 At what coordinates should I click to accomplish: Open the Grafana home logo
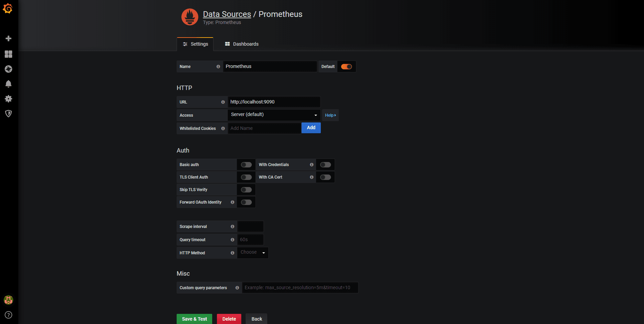click(8, 8)
